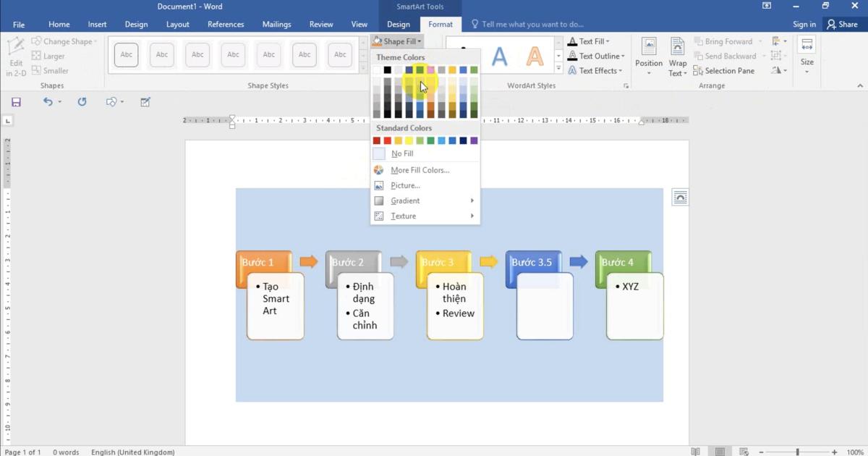Screen dimensions: 868x456
Task: Pick the black theme color swatch
Action: coord(387,70)
